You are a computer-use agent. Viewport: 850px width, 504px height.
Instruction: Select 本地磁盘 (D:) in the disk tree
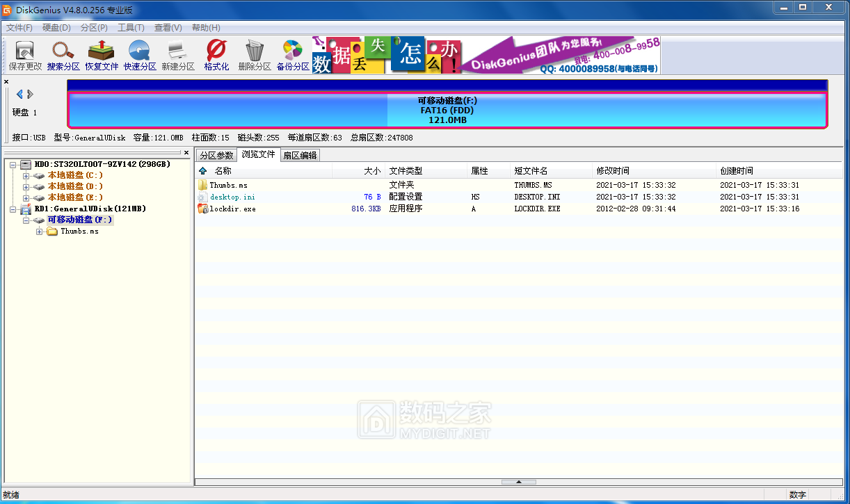click(x=75, y=186)
